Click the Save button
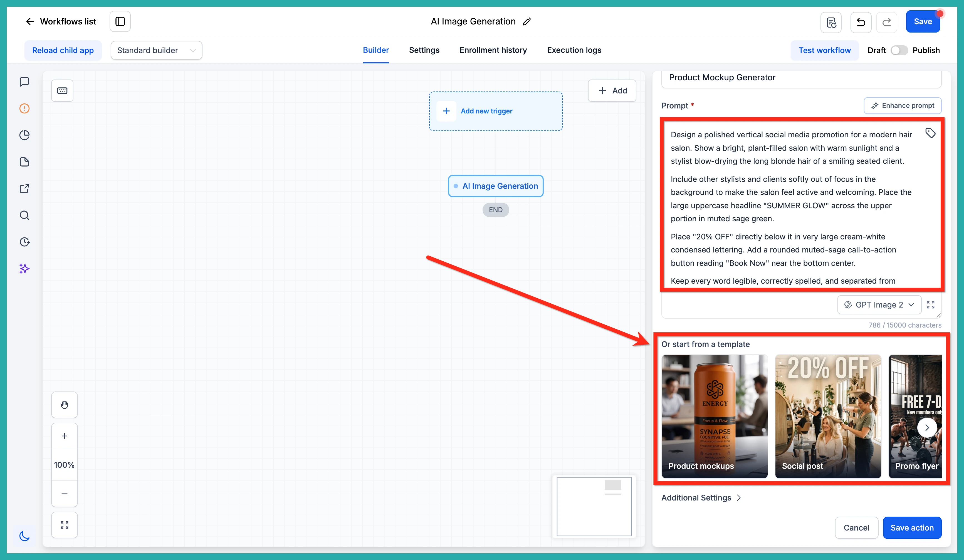The height and width of the screenshot is (560, 964). pos(923,21)
